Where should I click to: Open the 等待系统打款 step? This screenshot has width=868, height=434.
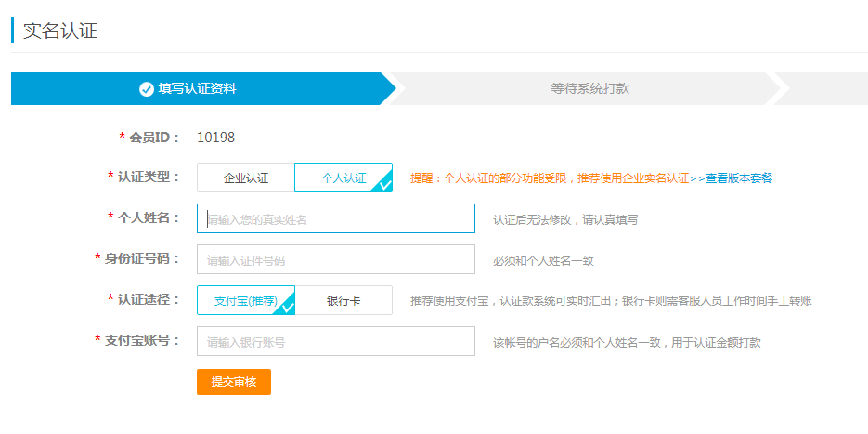pyautogui.click(x=589, y=89)
